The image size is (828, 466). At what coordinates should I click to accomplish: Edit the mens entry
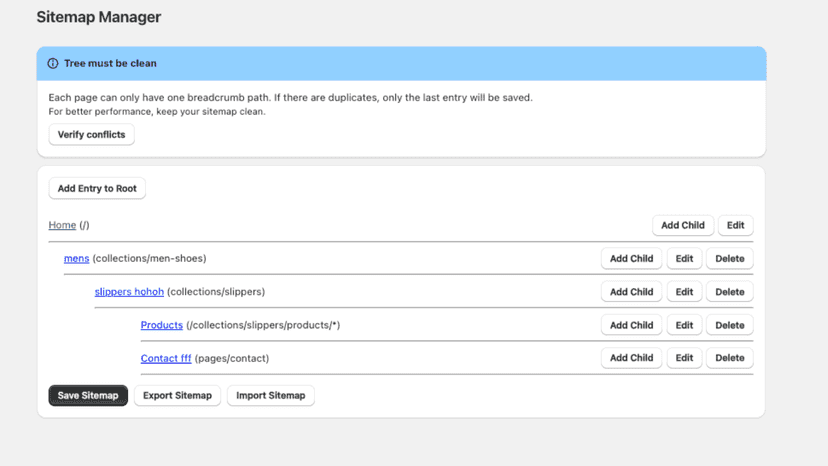pyautogui.click(x=684, y=258)
